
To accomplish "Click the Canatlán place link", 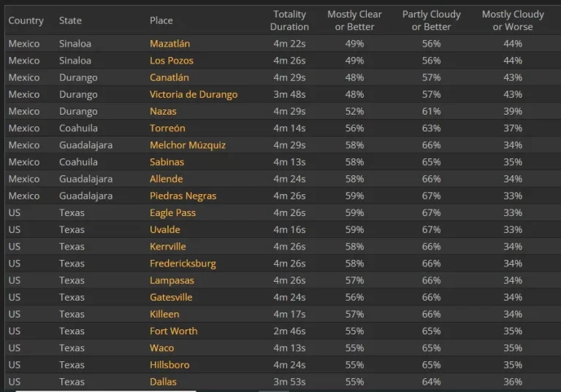I will coord(169,77).
